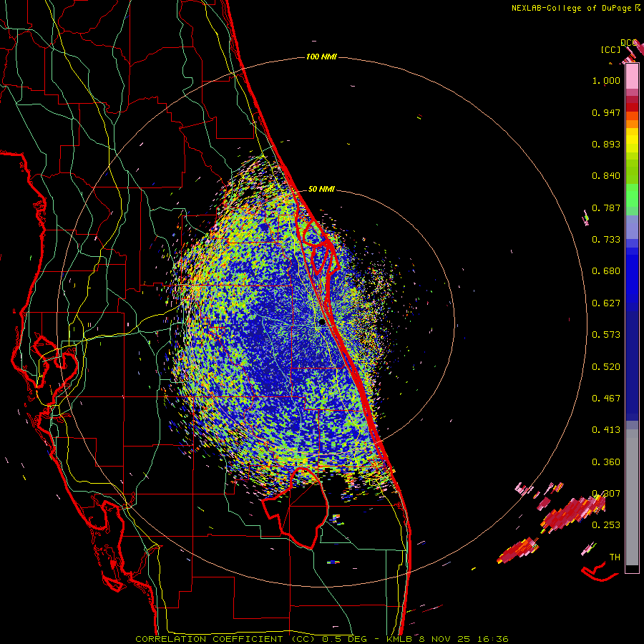This screenshot has height=644, width=644.
Task: Click the 0.680 color scale value
Action: [x=606, y=271]
